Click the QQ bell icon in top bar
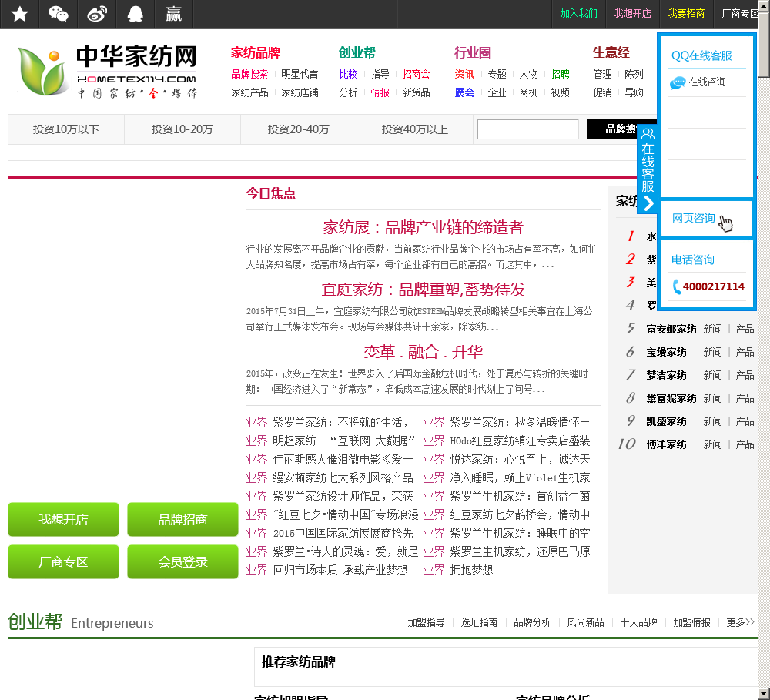This screenshot has width=770, height=700. 135,14
